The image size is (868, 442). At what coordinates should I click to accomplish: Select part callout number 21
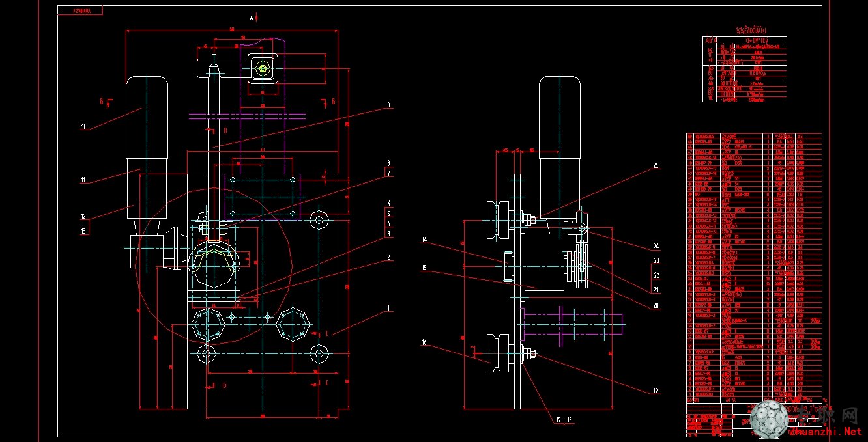click(x=656, y=290)
